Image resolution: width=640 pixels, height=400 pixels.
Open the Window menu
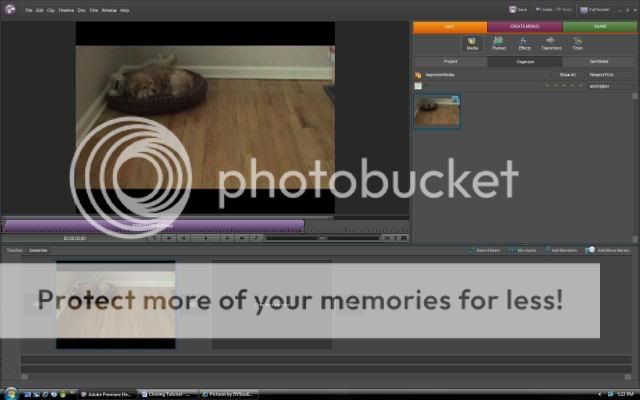point(109,10)
